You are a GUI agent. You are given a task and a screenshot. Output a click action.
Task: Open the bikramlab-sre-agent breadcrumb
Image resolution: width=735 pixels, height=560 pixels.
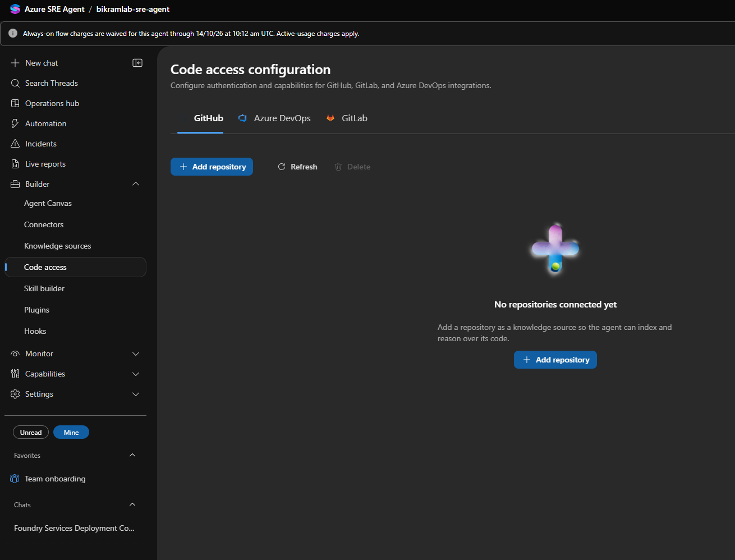click(133, 9)
